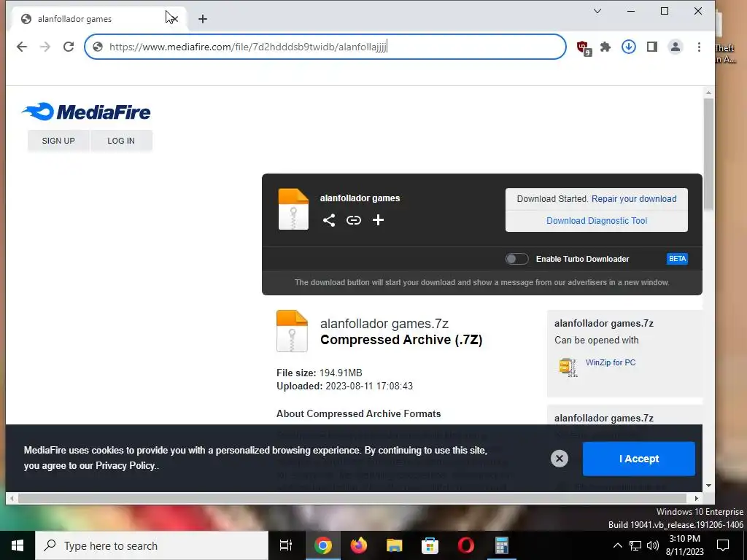Enable the Turbo Downloader switch
The width and height of the screenshot is (747, 560).
[x=517, y=259]
